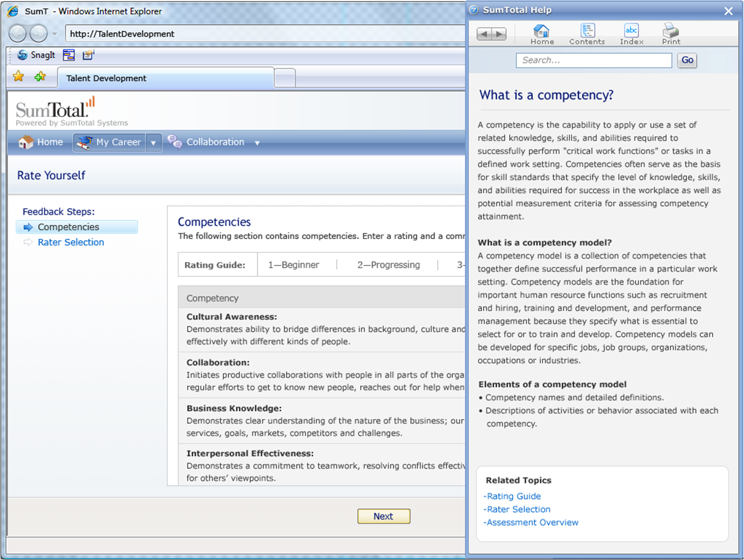
Task: Click the Rater Selection step link
Action: click(71, 242)
